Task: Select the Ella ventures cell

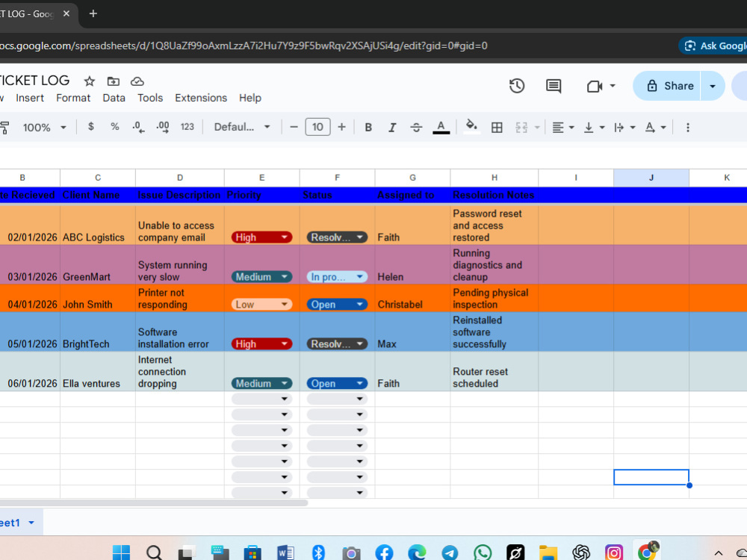Action: [x=98, y=371]
